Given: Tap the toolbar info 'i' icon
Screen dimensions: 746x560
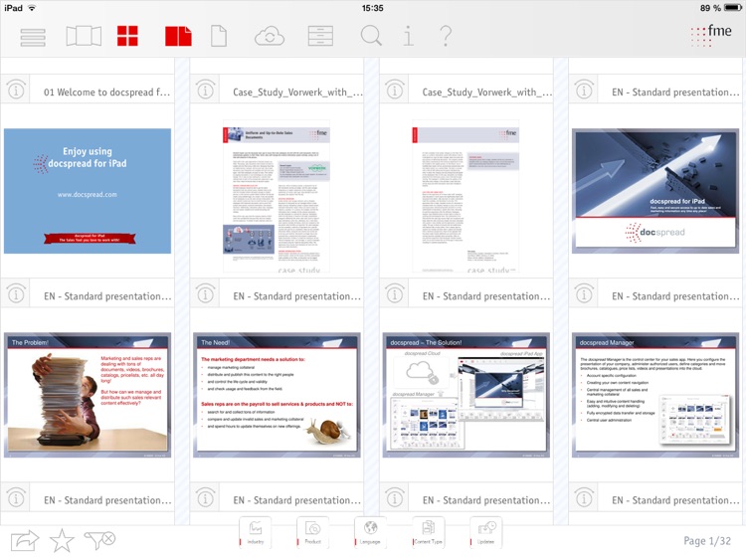Looking at the screenshot, I should pyautogui.click(x=408, y=36).
